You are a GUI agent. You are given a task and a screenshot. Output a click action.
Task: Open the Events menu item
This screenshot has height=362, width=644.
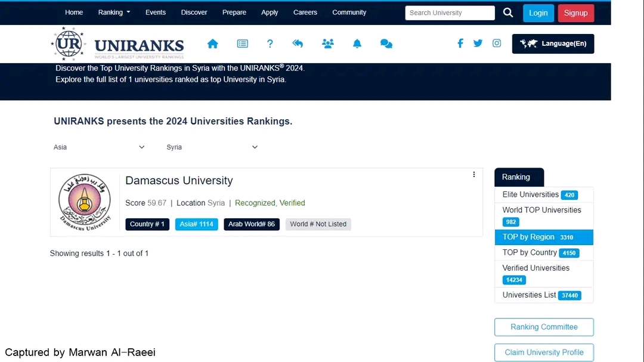click(x=156, y=13)
